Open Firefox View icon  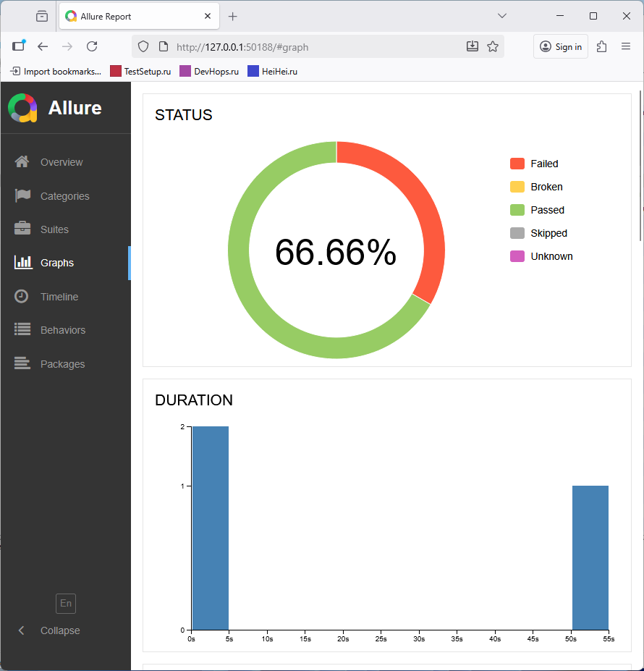point(41,16)
